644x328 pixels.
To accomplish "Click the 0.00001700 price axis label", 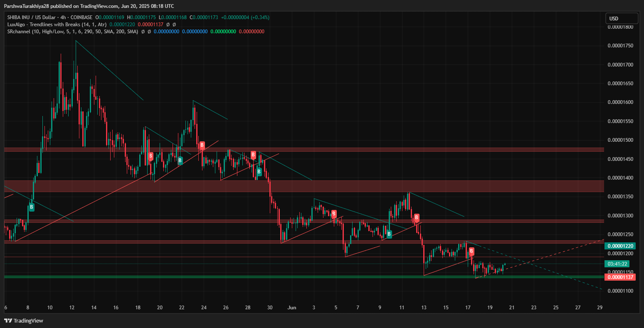I will click(x=620, y=64).
